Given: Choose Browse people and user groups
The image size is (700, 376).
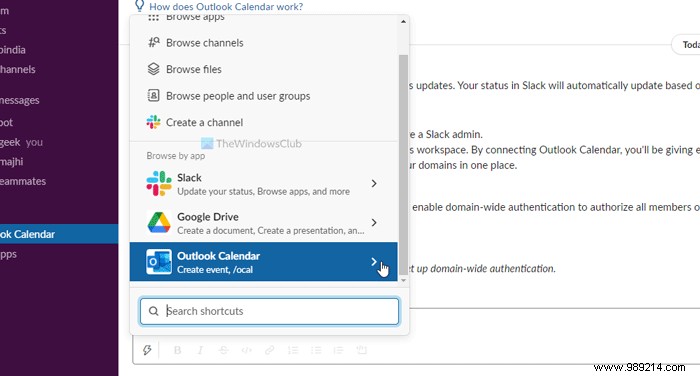Looking at the screenshot, I should tap(263, 96).
